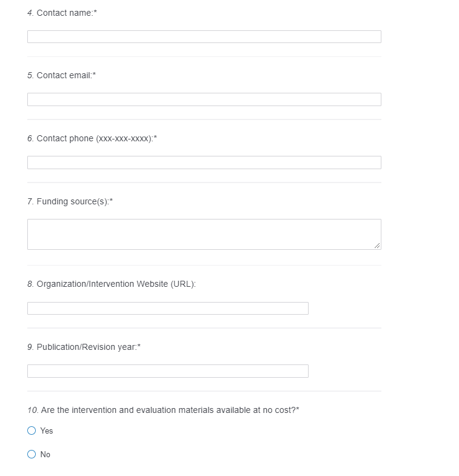Click the "Contact phone (xxx-xxx-xxxx):" label
This screenshot has height=476, width=459.
(96, 138)
